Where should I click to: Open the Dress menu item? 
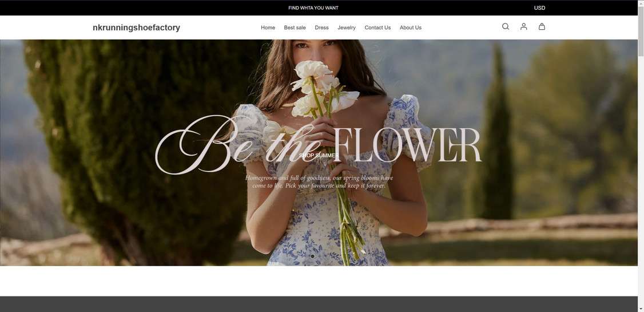321,27
